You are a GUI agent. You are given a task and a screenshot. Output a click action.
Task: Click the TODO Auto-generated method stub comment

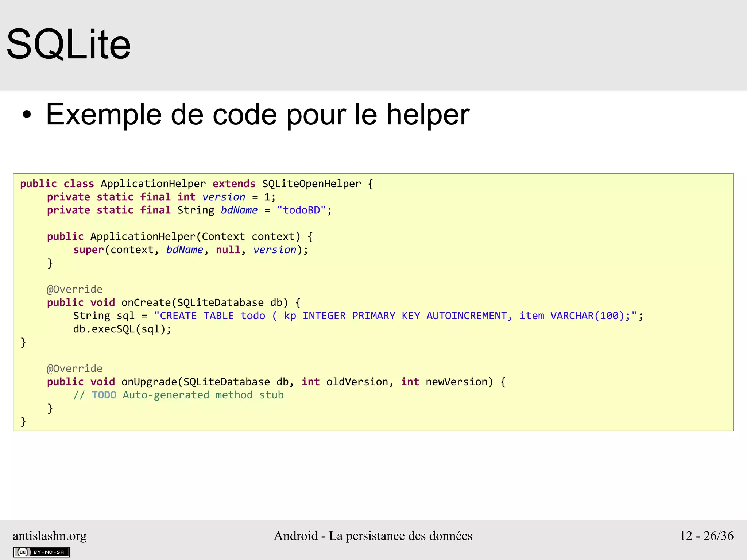(x=178, y=395)
